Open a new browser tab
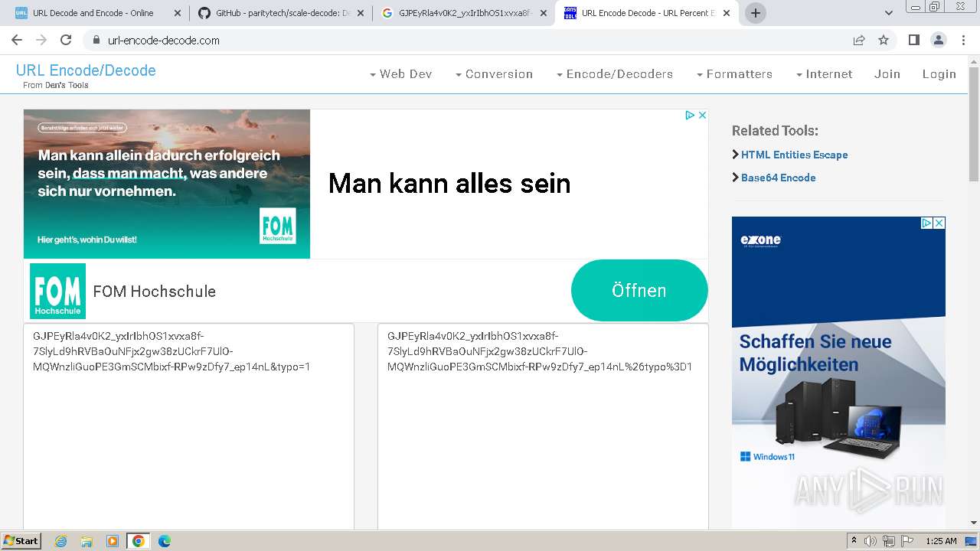This screenshot has width=980, height=551. tap(756, 13)
